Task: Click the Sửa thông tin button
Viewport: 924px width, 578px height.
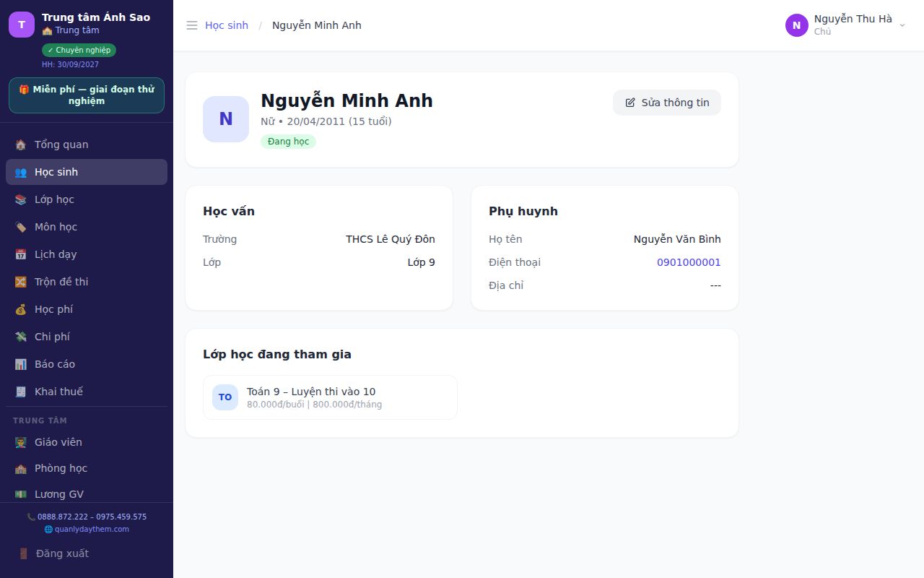Action: pos(667,103)
